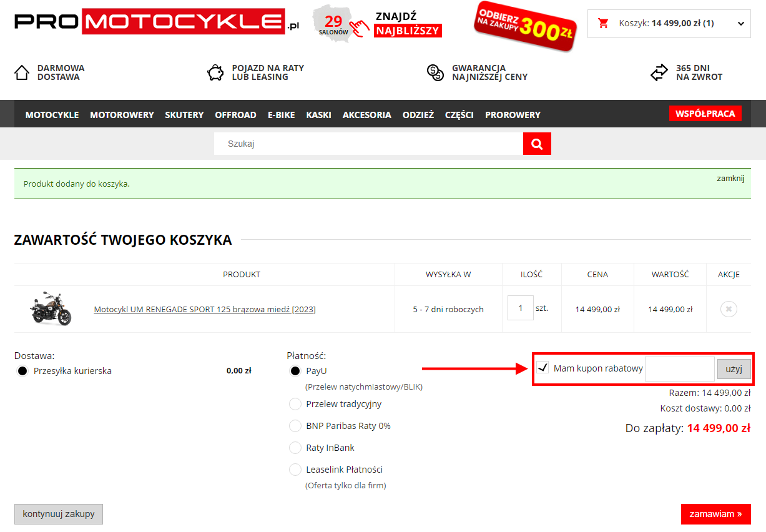The image size is (766, 532).
Task: Select Raty InBank payment method
Action: pyautogui.click(x=295, y=448)
